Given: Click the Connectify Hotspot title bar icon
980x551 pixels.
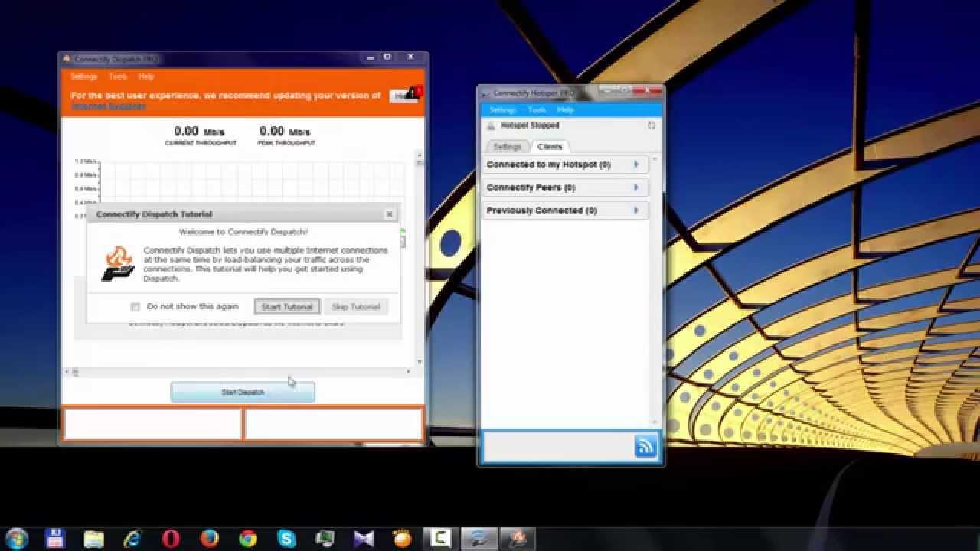Looking at the screenshot, I should pyautogui.click(x=485, y=93).
